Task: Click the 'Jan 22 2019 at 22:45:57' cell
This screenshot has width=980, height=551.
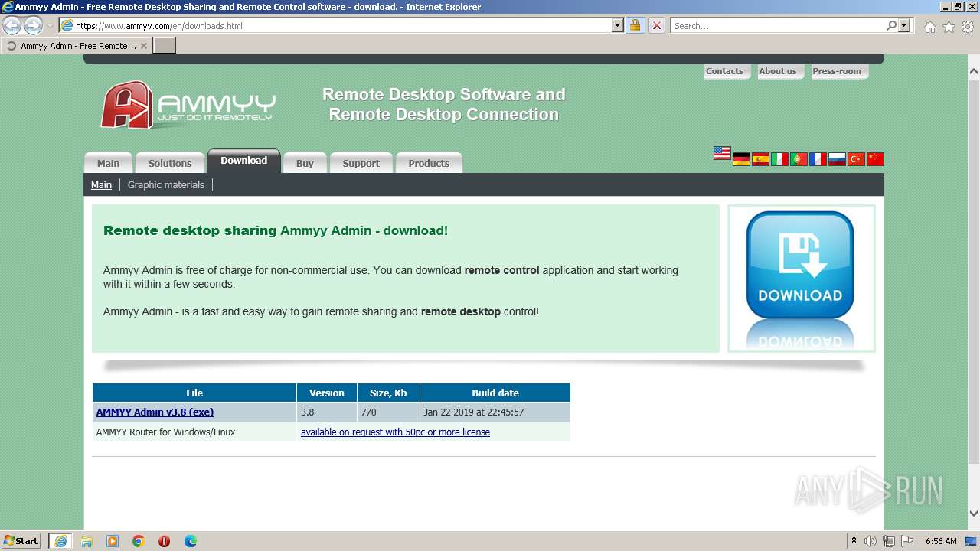Action: tap(495, 412)
